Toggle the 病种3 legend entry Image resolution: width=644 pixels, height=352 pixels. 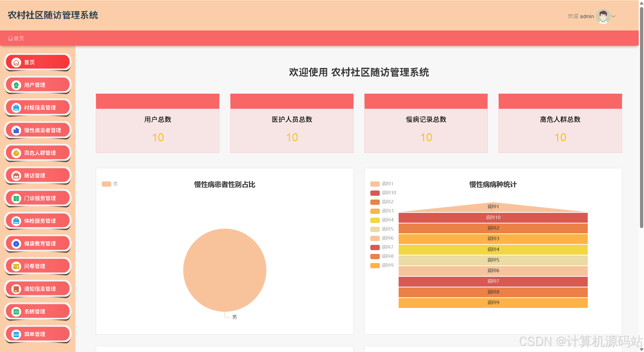tap(382, 211)
